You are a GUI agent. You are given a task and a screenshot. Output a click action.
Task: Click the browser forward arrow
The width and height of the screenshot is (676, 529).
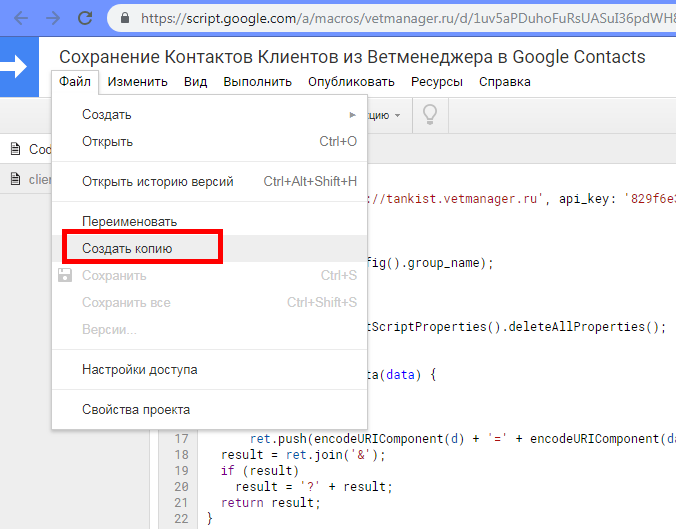coord(53,18)
